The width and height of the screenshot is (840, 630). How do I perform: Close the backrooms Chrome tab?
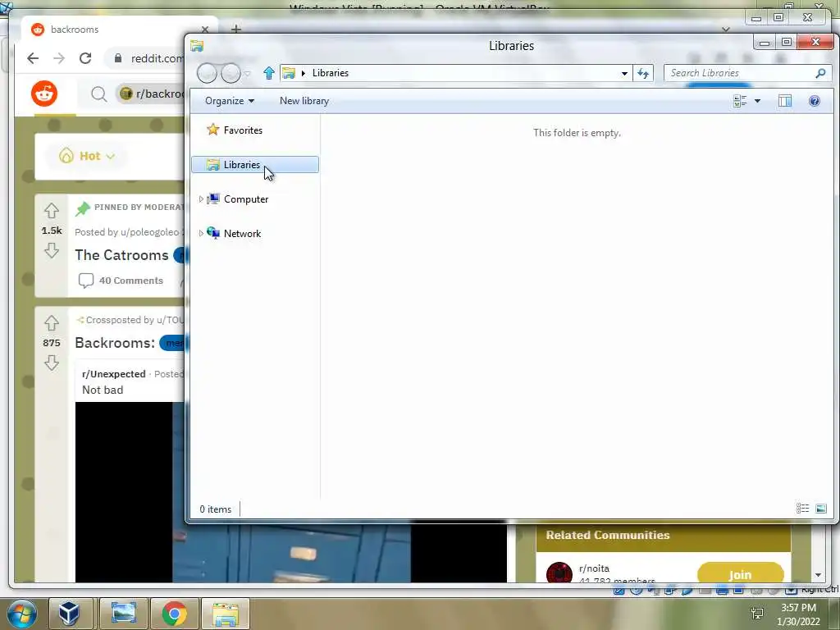coord(204,30)
